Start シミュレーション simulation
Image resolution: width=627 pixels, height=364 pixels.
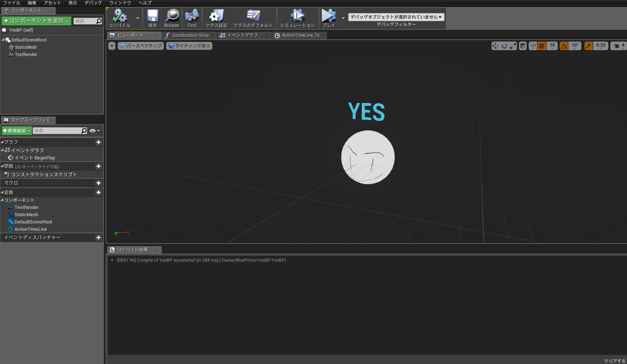tap(297, 18)
